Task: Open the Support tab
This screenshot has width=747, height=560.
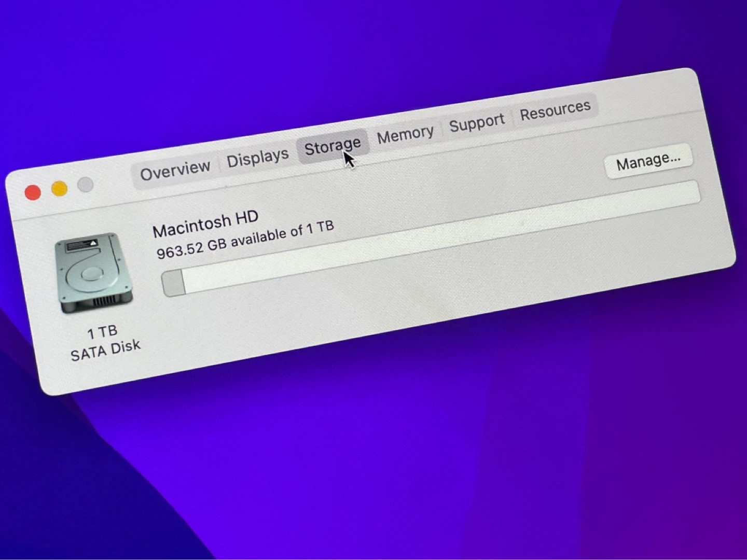Action: tap(477, 122)
